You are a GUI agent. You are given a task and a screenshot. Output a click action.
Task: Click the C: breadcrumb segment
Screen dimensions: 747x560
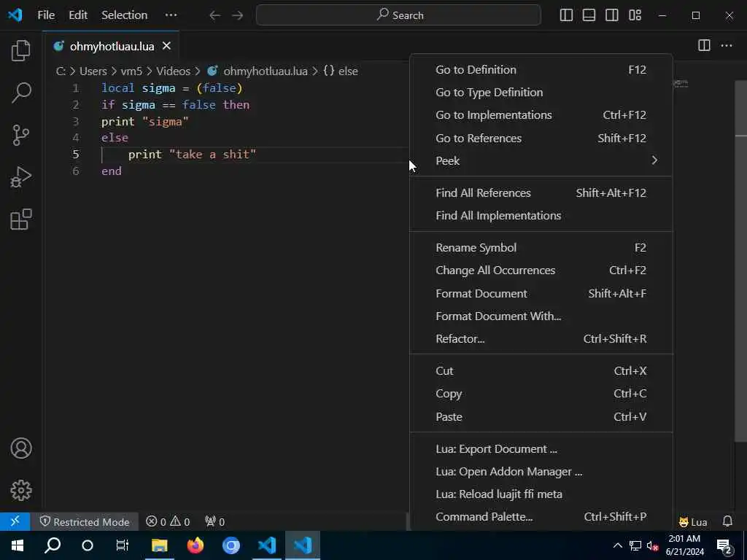61,71
